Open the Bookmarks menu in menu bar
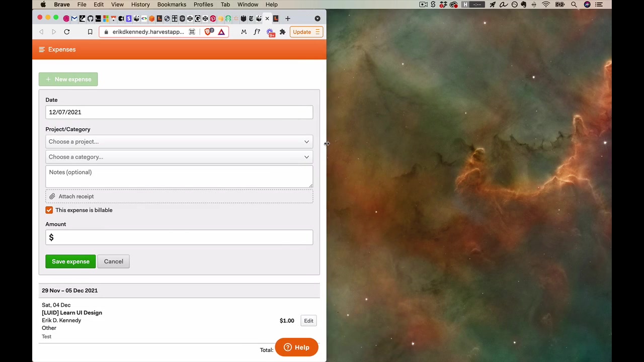This screenshot has height=362, width=644. (172, 5)
